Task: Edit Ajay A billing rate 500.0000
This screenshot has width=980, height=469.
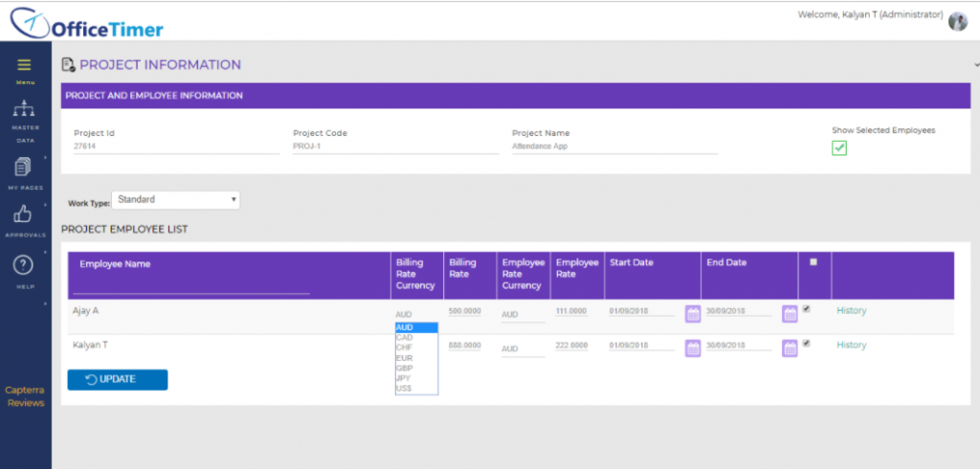Action: [x=465, y=311]
